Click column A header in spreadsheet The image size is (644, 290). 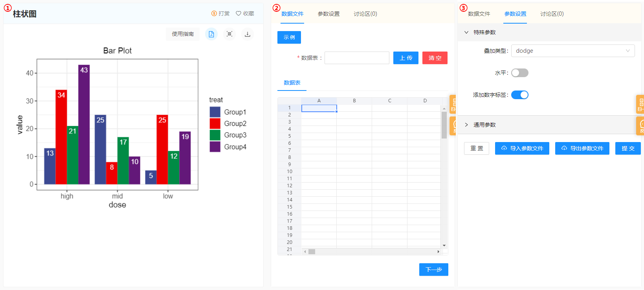click(x=319, y=101)
